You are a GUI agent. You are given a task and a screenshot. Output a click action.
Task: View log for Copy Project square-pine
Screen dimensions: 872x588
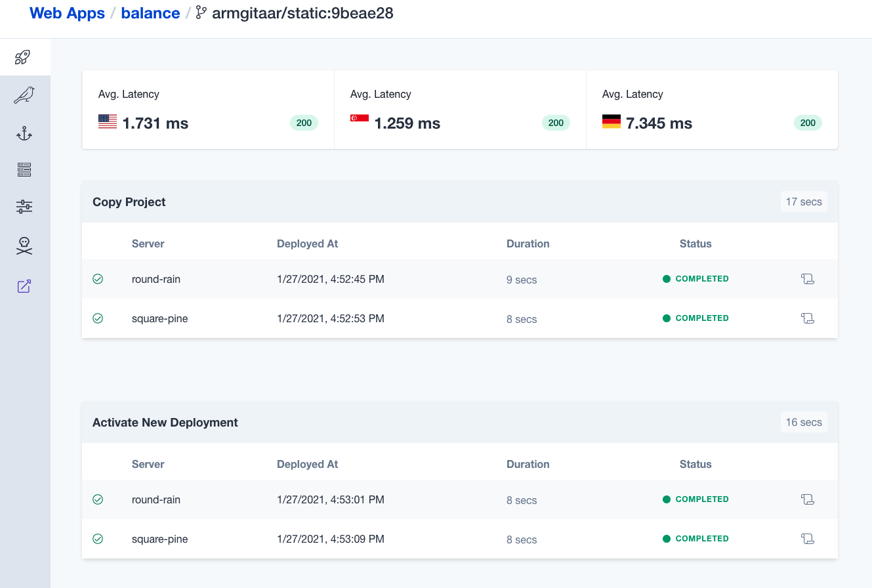coord(808,318)
